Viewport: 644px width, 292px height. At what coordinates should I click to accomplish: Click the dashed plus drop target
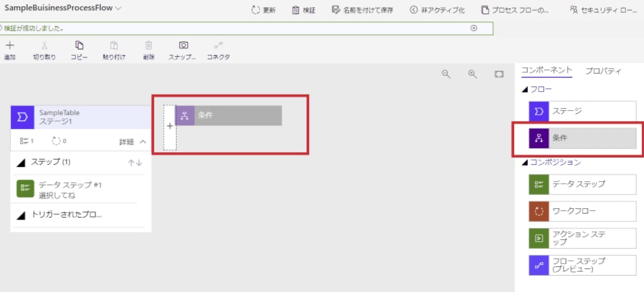click(x=170, y=127)
